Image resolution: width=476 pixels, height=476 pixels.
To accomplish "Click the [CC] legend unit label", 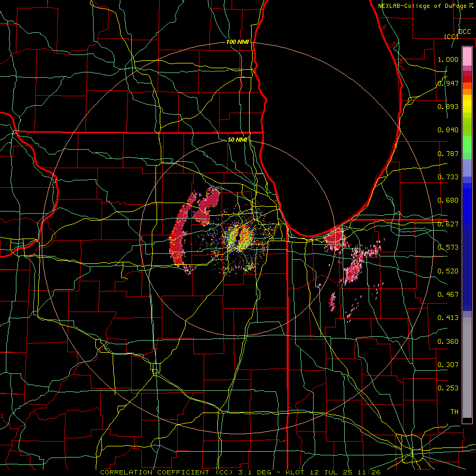I will pyautogui.click(x=451, y=36).
